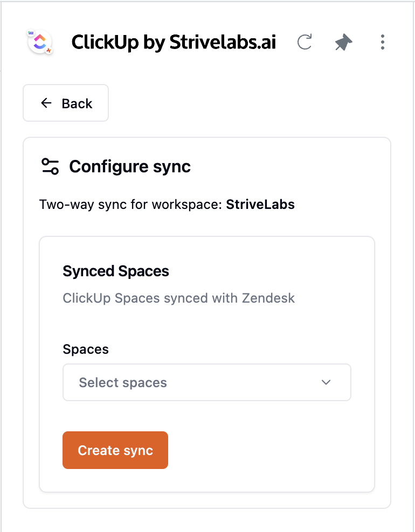415x532 pixels.
Task: Click the Synced Spaces section title
Action: click(116, 271)
